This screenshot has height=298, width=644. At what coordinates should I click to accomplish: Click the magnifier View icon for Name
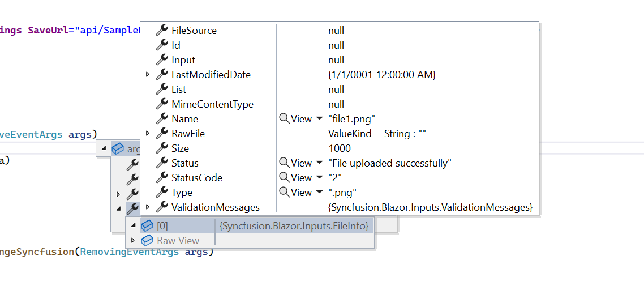click(x=284, y=119)
